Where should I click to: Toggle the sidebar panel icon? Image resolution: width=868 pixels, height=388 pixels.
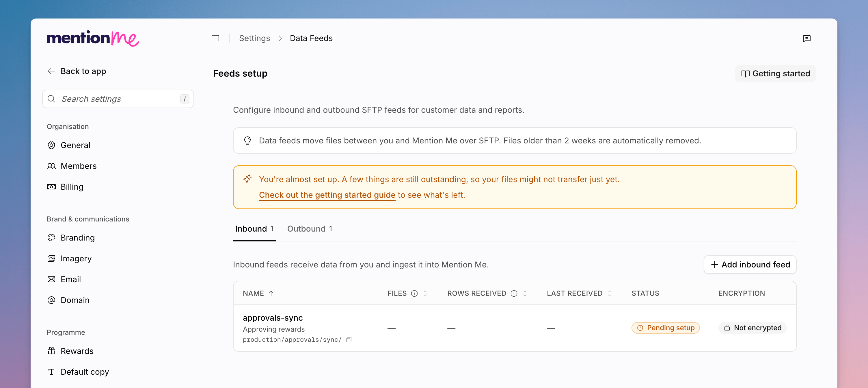pyautogui.click(x=215, y=38)
